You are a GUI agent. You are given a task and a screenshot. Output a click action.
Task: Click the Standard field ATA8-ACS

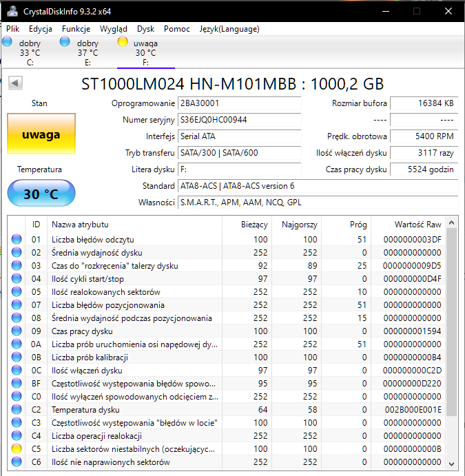click(318, 186)
